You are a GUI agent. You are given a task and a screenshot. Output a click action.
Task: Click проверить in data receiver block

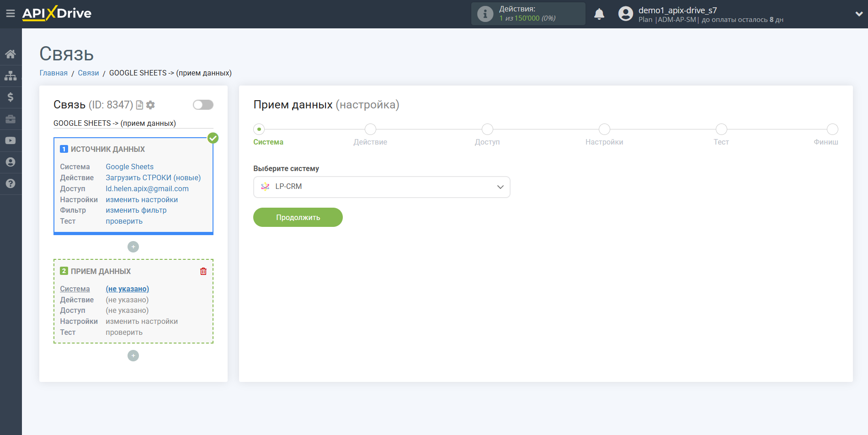(124, 333)
